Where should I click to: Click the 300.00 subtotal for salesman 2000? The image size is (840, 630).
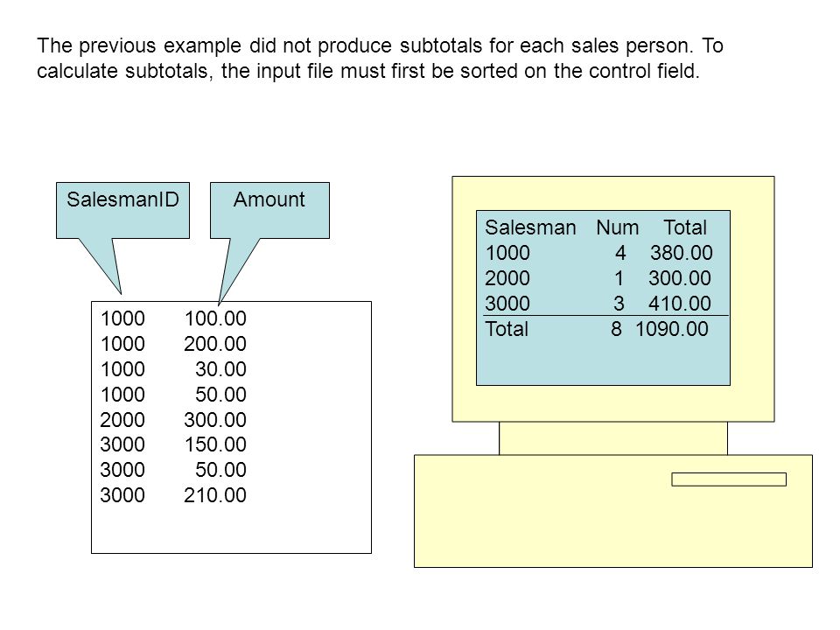point(680,278)
